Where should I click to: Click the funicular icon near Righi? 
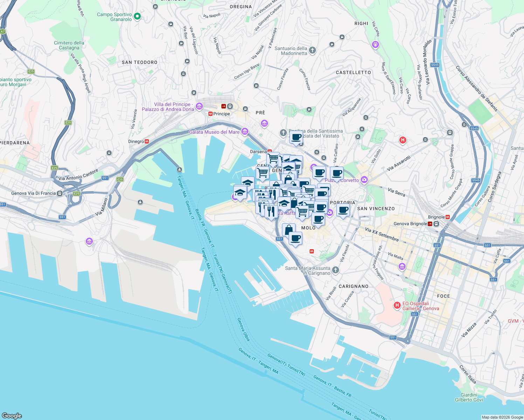375,44
